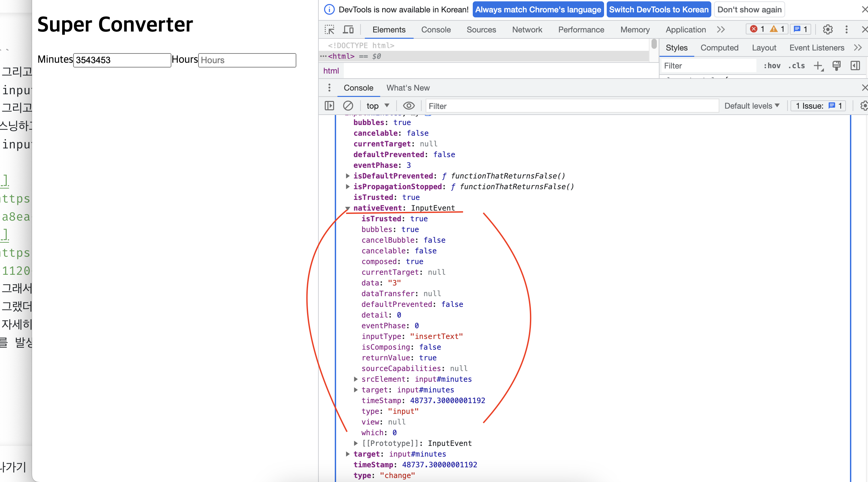This screenshot has width=868, height=482.
Task: Expand the srcElement input#minutes property
Action: 355,379
